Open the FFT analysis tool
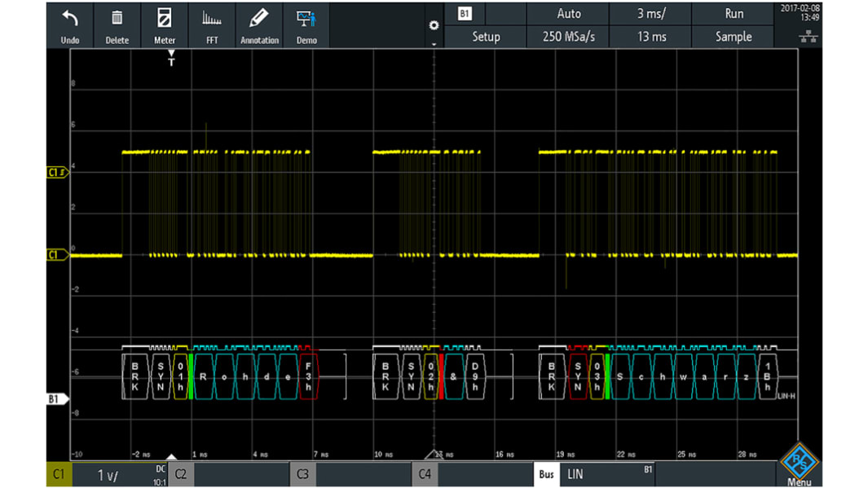The width and height of the screenshot is (868, 488). click(212, 25)
